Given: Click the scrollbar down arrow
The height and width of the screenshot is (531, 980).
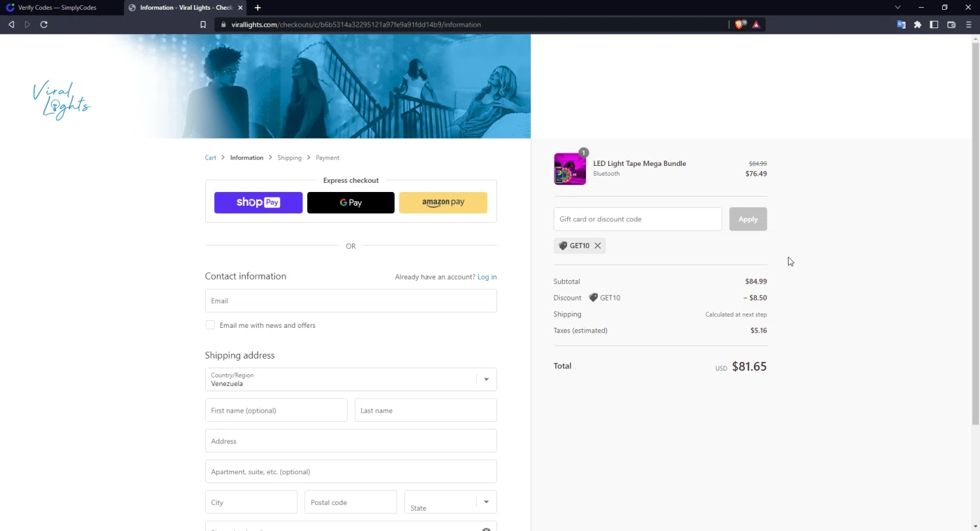Looking at the screenshot, I should (975, 526).
